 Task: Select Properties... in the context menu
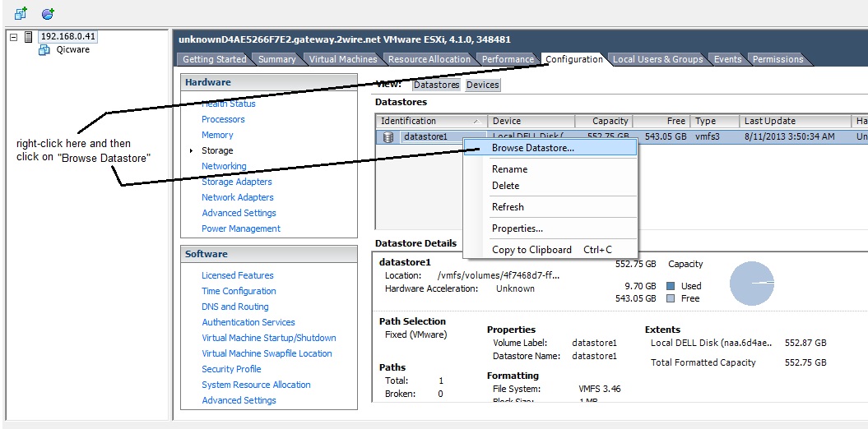click(x=517, y=228)
